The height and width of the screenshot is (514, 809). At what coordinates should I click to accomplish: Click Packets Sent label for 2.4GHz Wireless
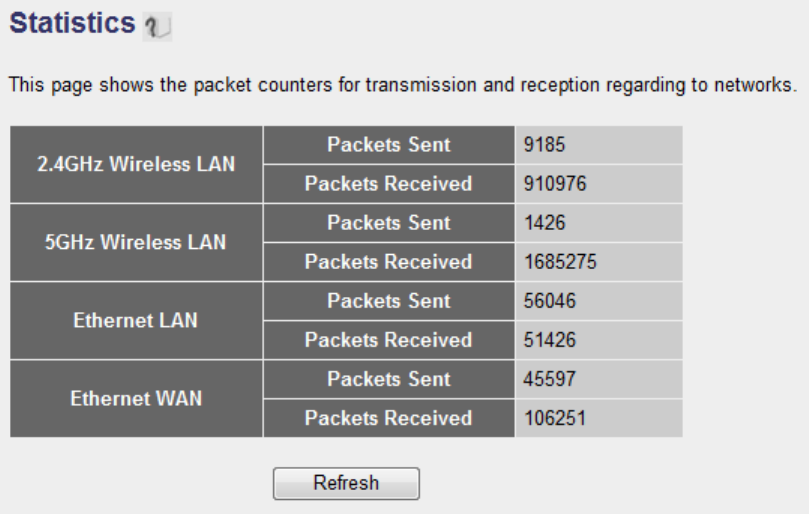[388, 145]
